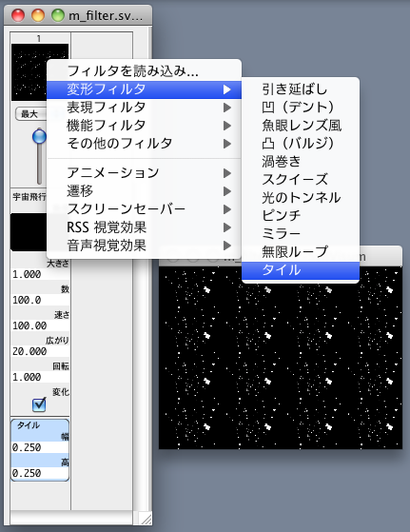Expand the 表現フィルタ submenu arrow
Screen dimensions: 410x532
227,108
